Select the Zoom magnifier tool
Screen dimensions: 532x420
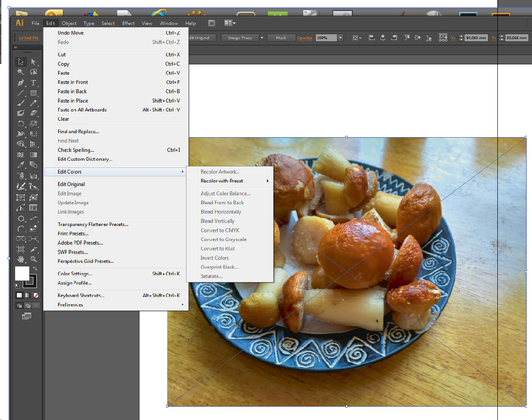click(x=33, y=259)
